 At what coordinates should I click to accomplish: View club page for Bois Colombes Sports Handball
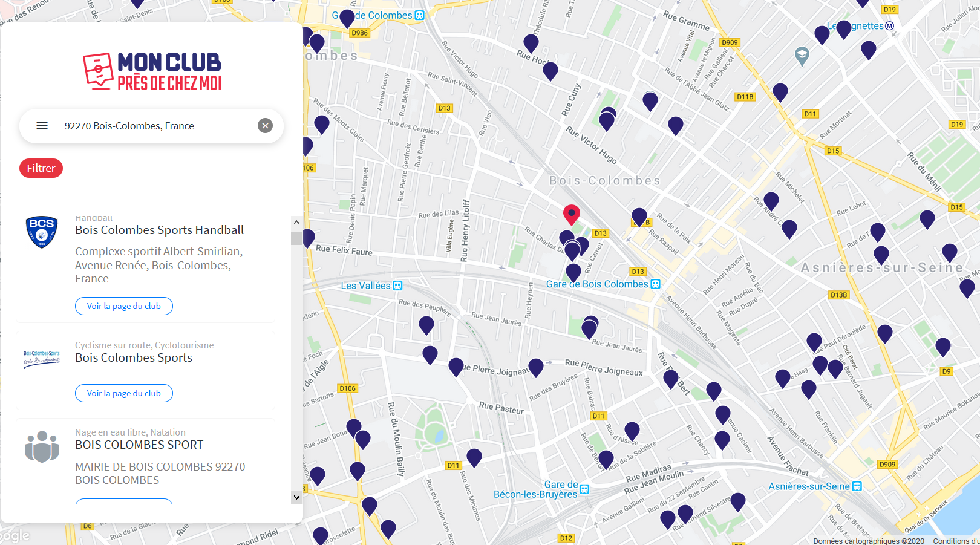124,306
